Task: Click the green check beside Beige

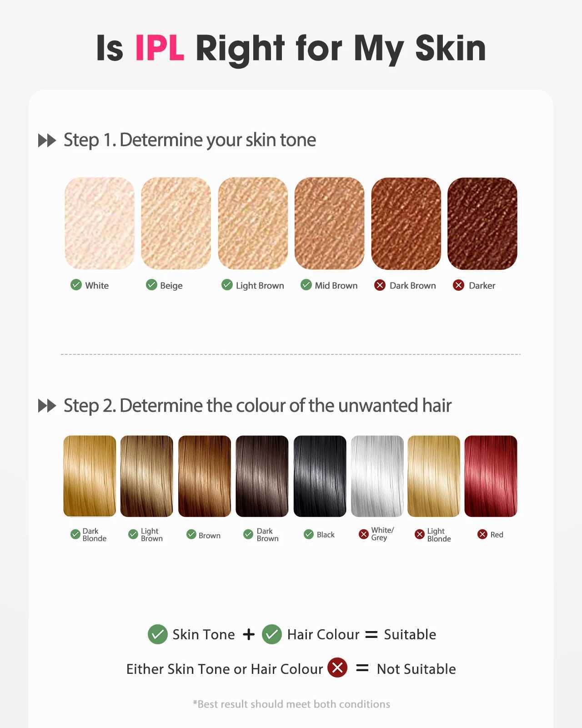Action: point(151,285)
